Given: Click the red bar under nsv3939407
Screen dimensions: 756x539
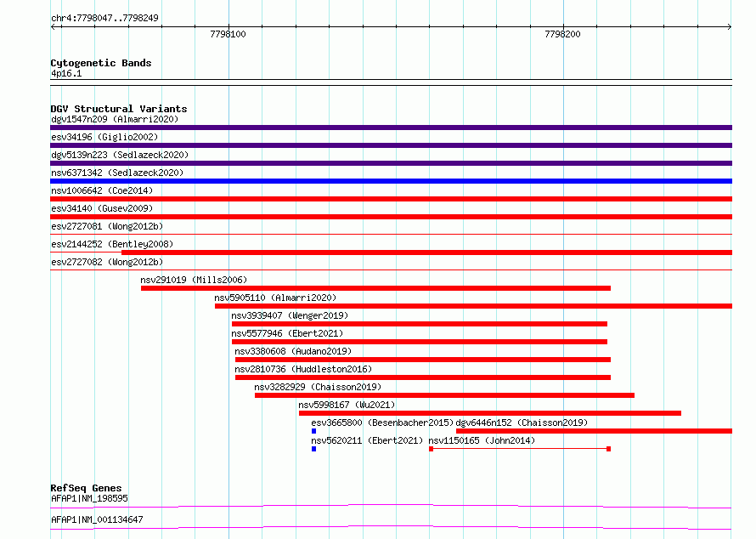Looking at the screenshot, I should pyautogui.click(x=420, y=324).
